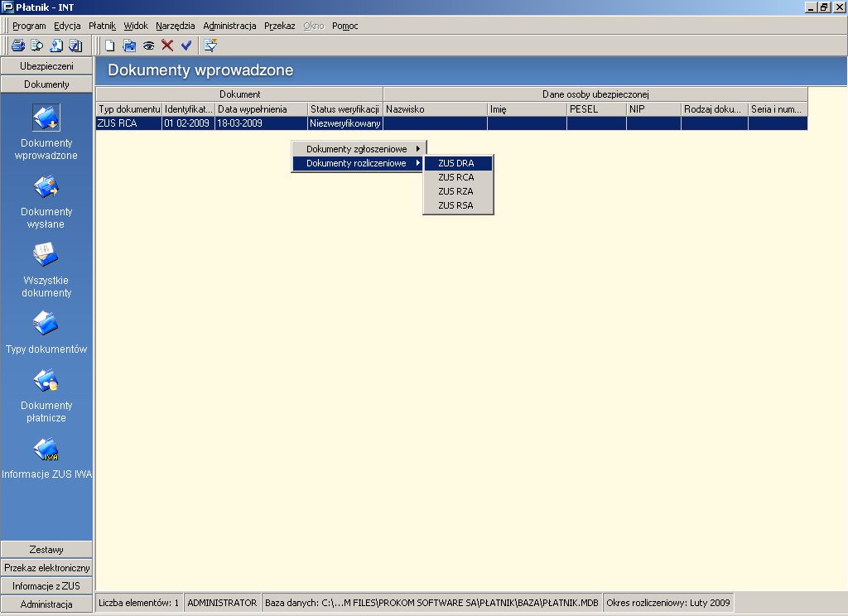
Task: Click the filter funnel toolbar icon
Action: click(x=210, y=46)
